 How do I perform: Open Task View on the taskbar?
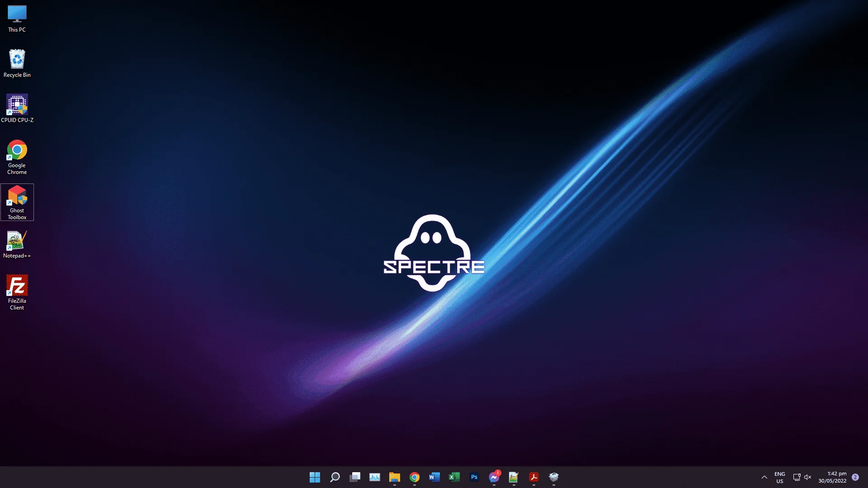(x=355, y=477)
